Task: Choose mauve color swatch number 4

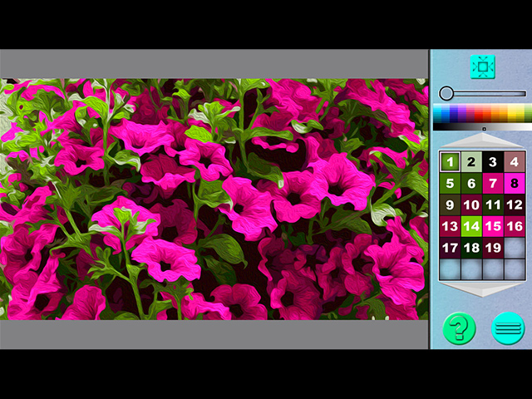Action: 515,162
